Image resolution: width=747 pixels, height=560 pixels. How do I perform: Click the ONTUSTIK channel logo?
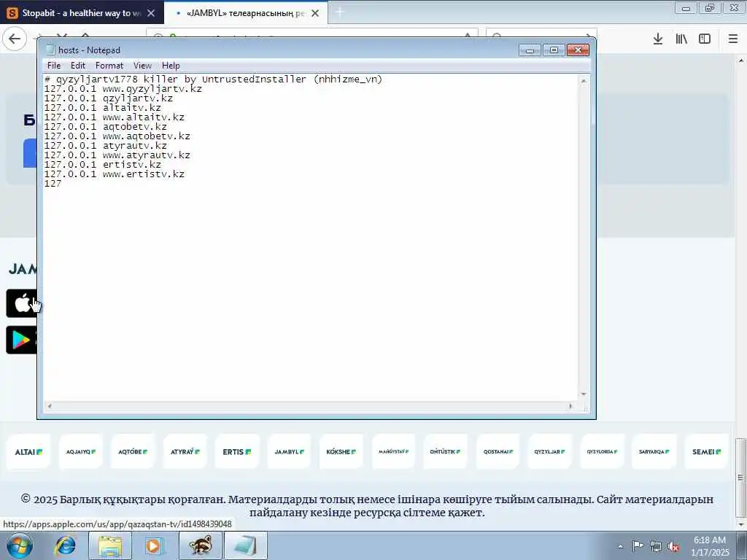click(x=446, y=451)
